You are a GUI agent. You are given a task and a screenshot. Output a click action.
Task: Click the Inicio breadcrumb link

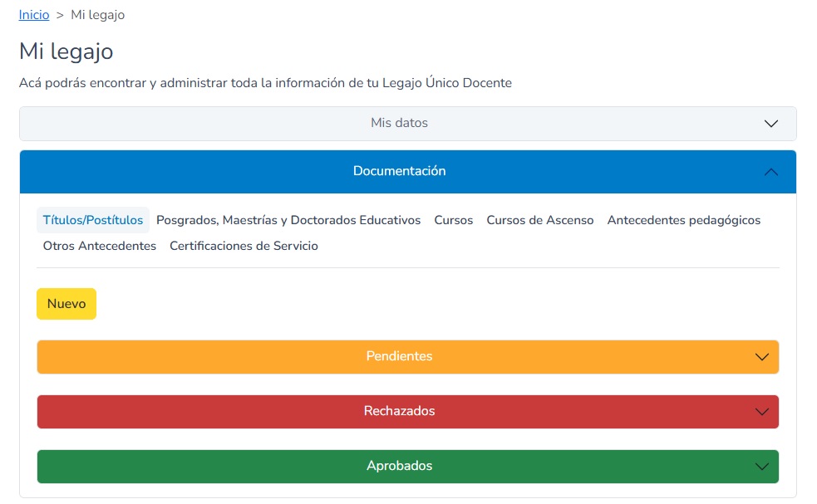34,15
